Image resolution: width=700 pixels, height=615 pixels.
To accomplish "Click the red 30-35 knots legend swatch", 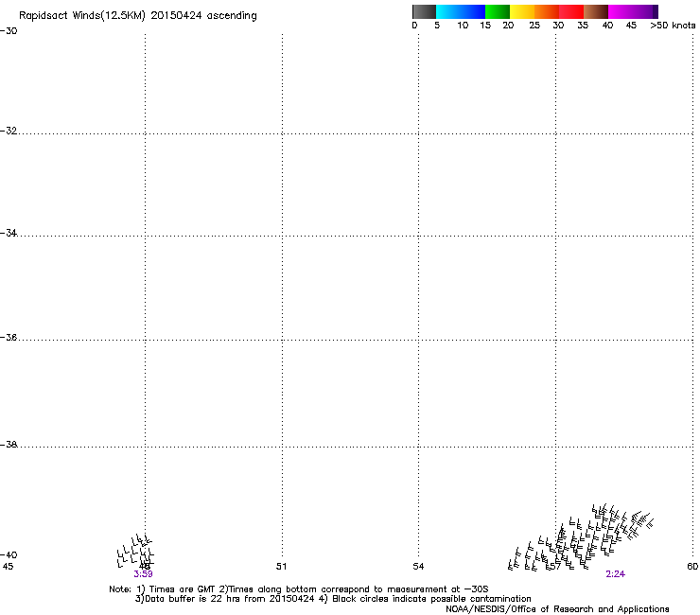I will click(x=571, y=11).
